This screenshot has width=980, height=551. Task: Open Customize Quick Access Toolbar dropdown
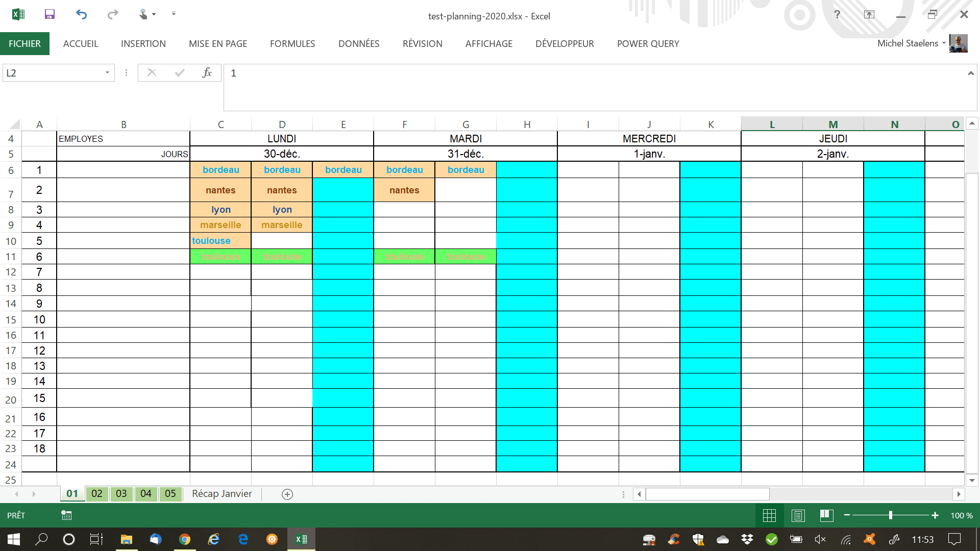click(174, 14)
